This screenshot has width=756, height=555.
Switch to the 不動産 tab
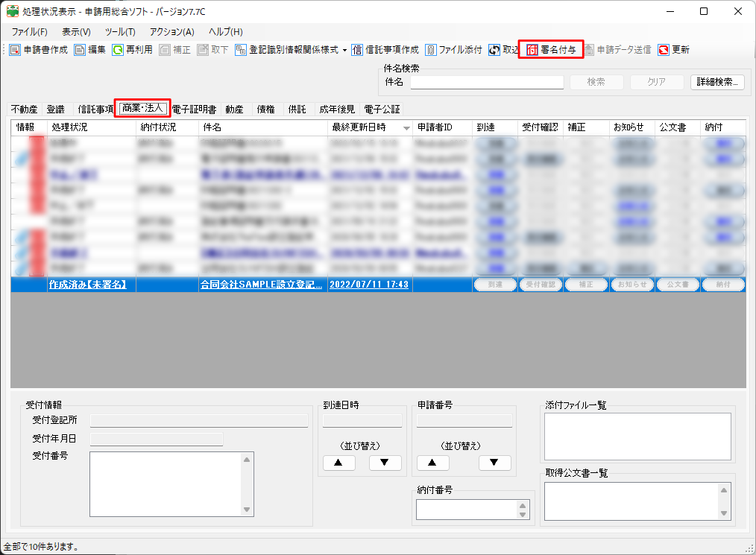[24, 109]
